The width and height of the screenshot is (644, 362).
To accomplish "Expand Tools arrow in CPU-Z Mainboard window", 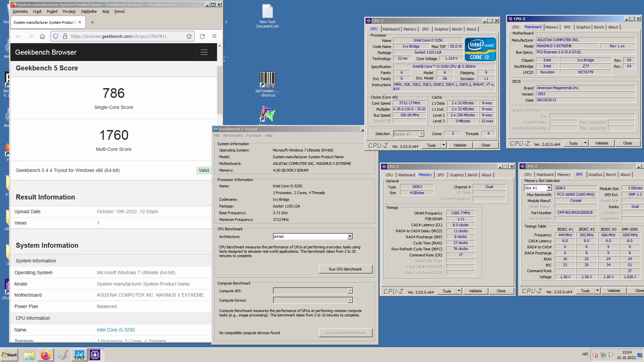I will click(x=585, y=143).
